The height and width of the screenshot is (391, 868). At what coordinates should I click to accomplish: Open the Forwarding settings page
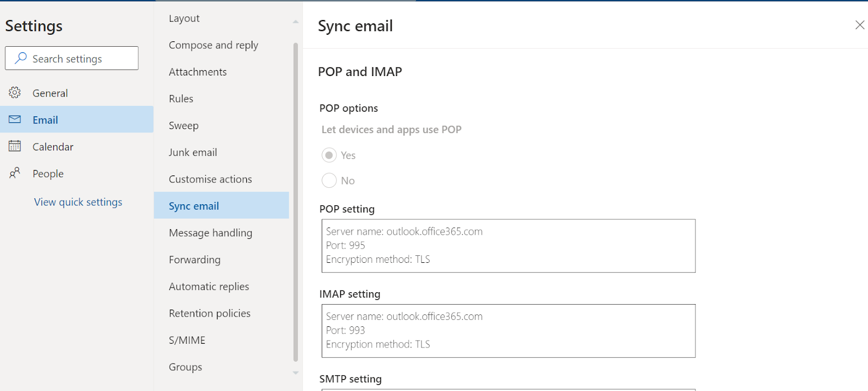pos(194,260)
